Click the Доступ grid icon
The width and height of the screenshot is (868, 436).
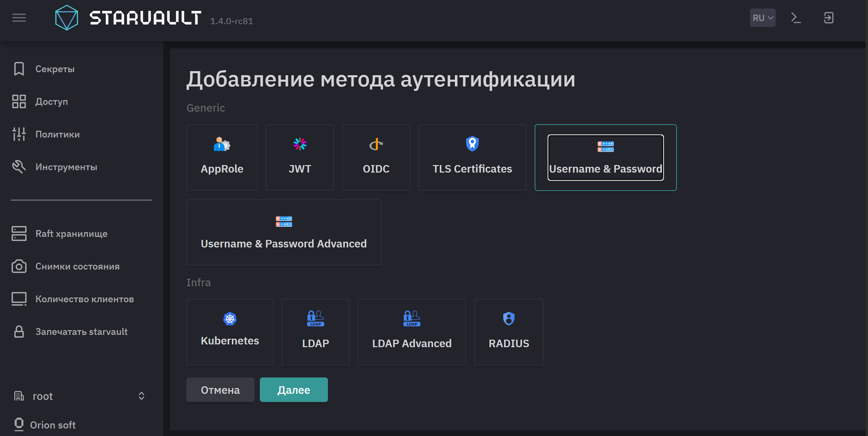pyautogui.click(x=19, y=101)
